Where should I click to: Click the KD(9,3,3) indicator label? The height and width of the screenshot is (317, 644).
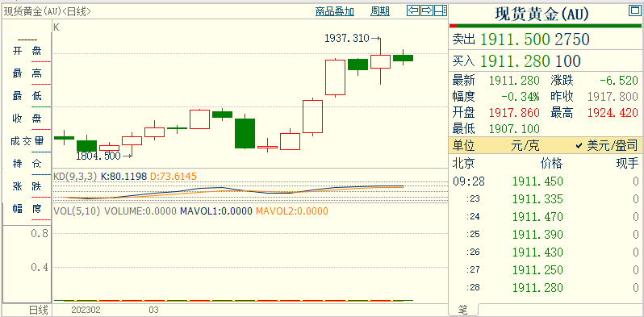[75, 177]
